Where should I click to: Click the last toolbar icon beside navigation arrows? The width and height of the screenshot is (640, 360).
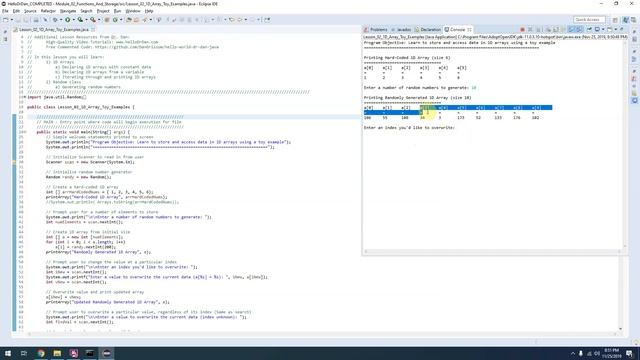tap(267, 20)
